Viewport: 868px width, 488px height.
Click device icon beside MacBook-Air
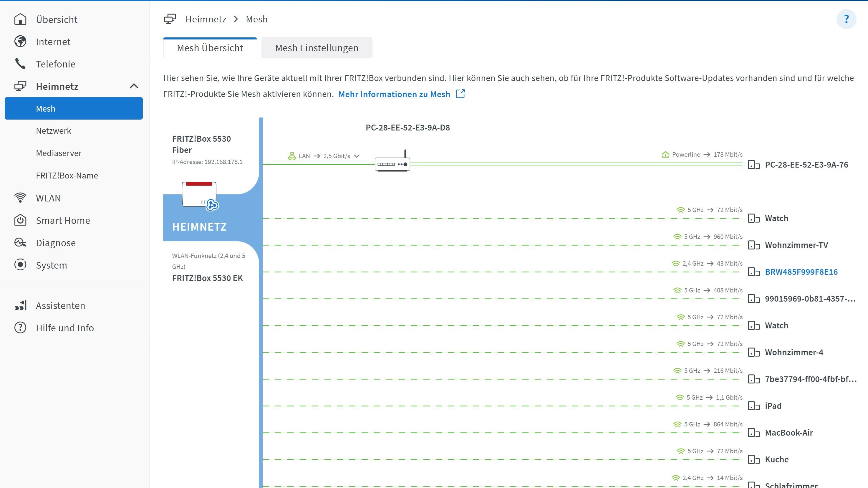coord(753,433)
